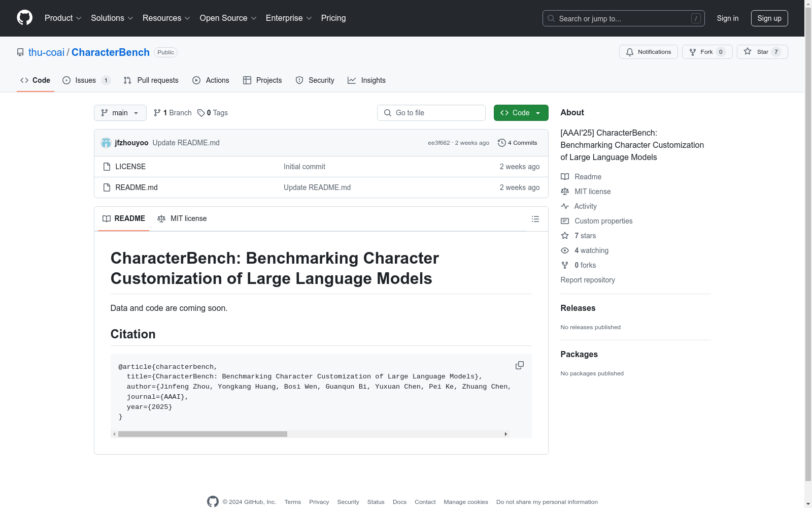Screen dimensions: 812x508
Task: Expand the Open Source menu
Action: (228, 18)
